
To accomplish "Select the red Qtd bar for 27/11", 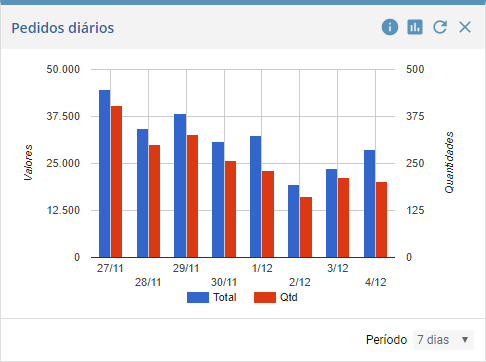I will [116, 182].
